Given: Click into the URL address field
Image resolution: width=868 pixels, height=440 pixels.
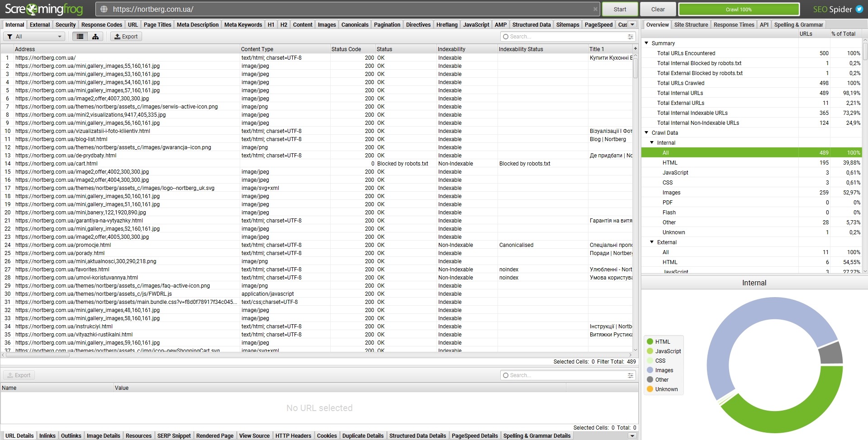Looking at the screenshot, I should coord(348,9).
